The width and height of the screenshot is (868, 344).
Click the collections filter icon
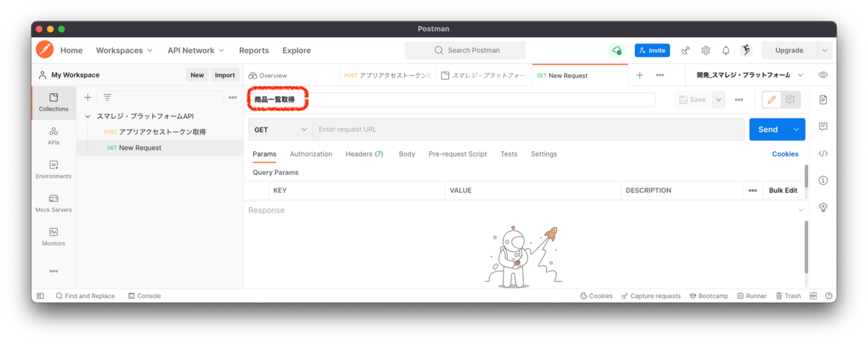coord(107,97)
